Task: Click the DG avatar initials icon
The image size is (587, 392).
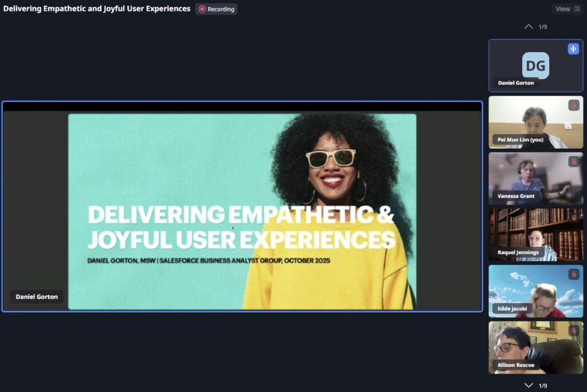Action: pos(535,65)
